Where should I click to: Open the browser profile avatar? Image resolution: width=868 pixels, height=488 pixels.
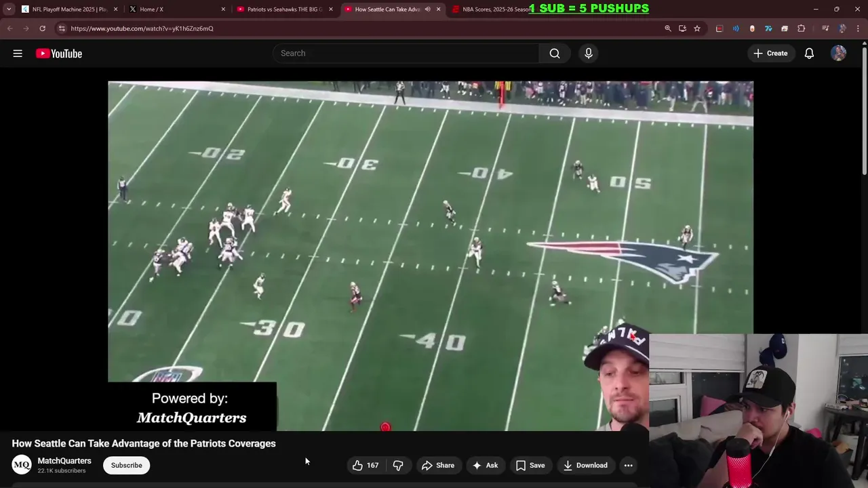[x=842, y=28]
